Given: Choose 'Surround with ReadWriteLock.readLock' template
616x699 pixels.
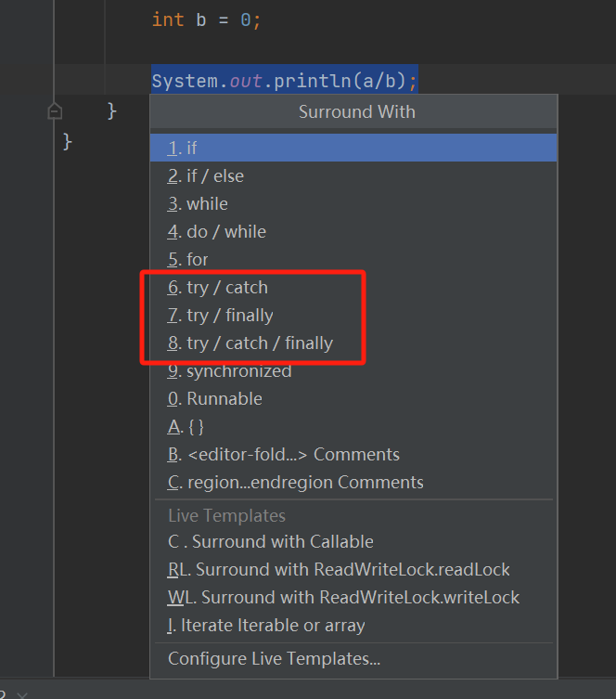Looking at the screenshot, I should [340, 569].
